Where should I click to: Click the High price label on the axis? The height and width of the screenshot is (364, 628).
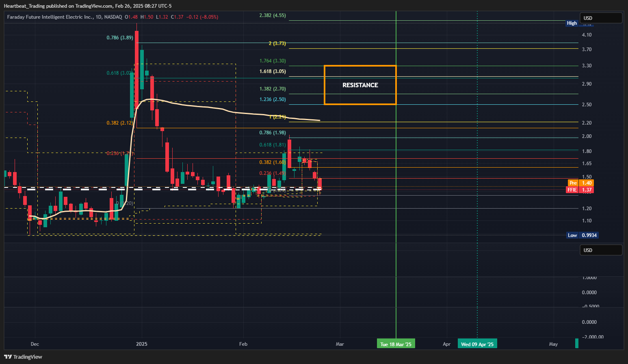(x=572, y=23)
